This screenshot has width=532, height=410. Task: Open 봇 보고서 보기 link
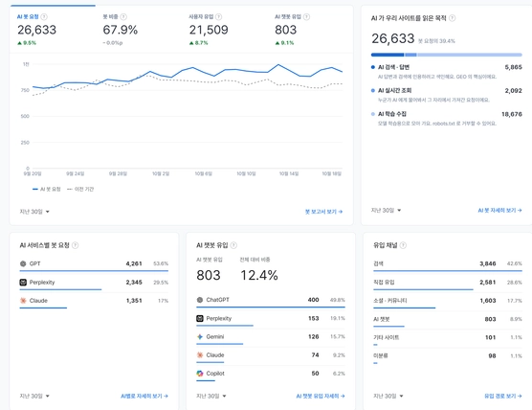323,212
